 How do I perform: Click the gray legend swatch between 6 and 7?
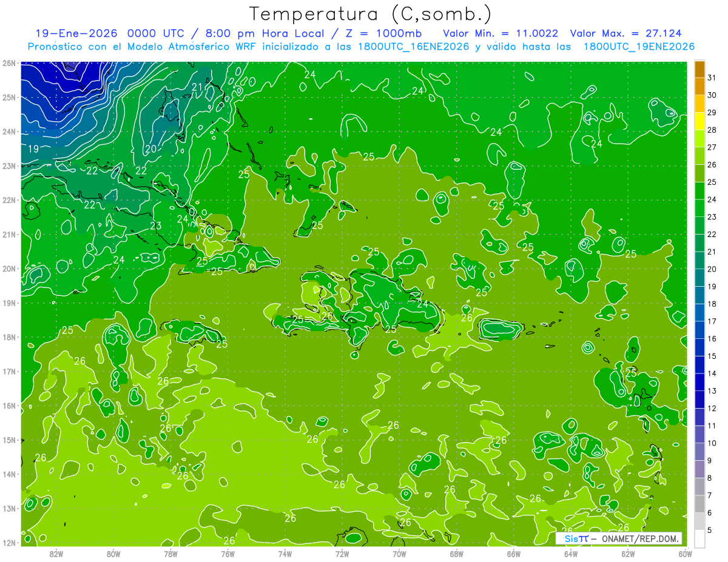699,504
